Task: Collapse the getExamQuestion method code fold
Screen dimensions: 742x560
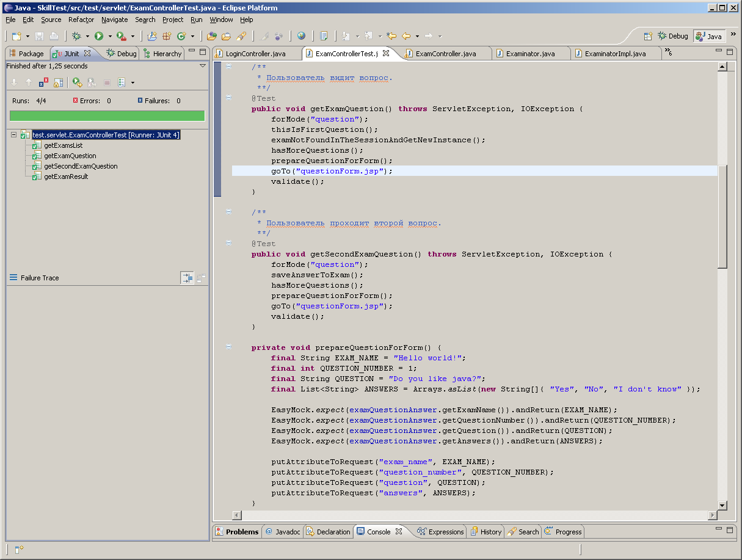Action: click(x=228, y=98)
